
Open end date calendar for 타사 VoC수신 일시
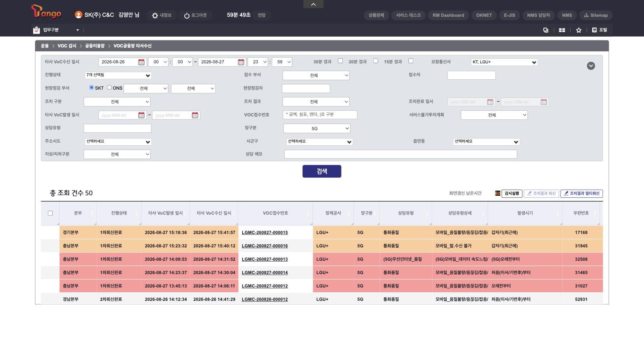tap(241, 62)
